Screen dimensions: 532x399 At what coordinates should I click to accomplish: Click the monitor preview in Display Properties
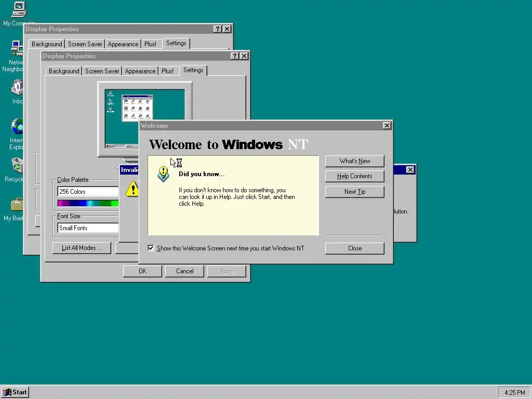[x=145, y=119]
